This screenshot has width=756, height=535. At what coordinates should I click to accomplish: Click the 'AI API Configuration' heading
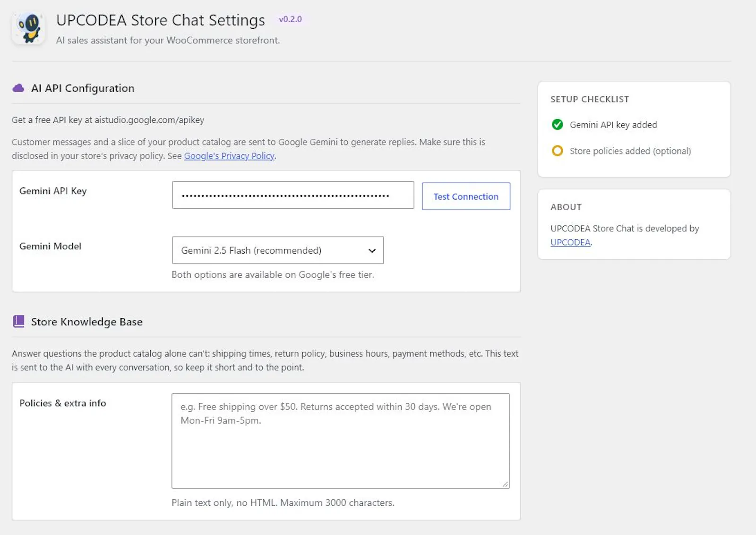83,88
